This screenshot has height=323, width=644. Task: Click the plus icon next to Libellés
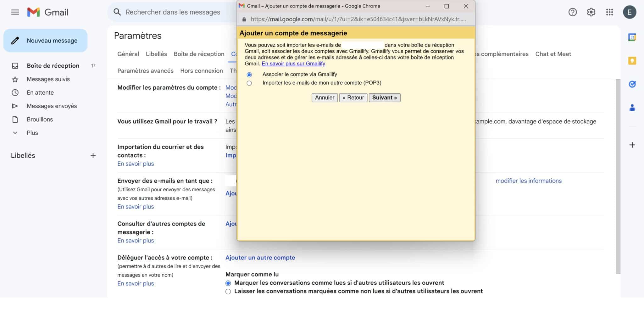coord(93,155)
